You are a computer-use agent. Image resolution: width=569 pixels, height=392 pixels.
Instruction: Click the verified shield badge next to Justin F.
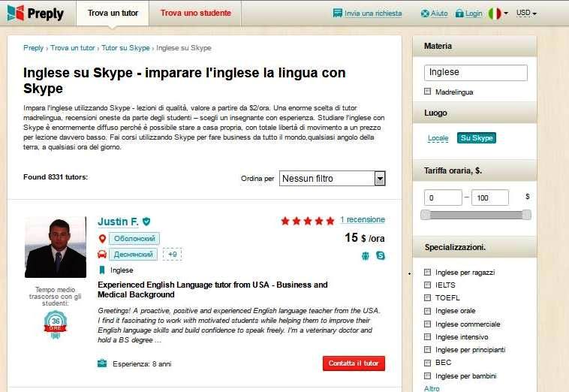coord(146,222)
